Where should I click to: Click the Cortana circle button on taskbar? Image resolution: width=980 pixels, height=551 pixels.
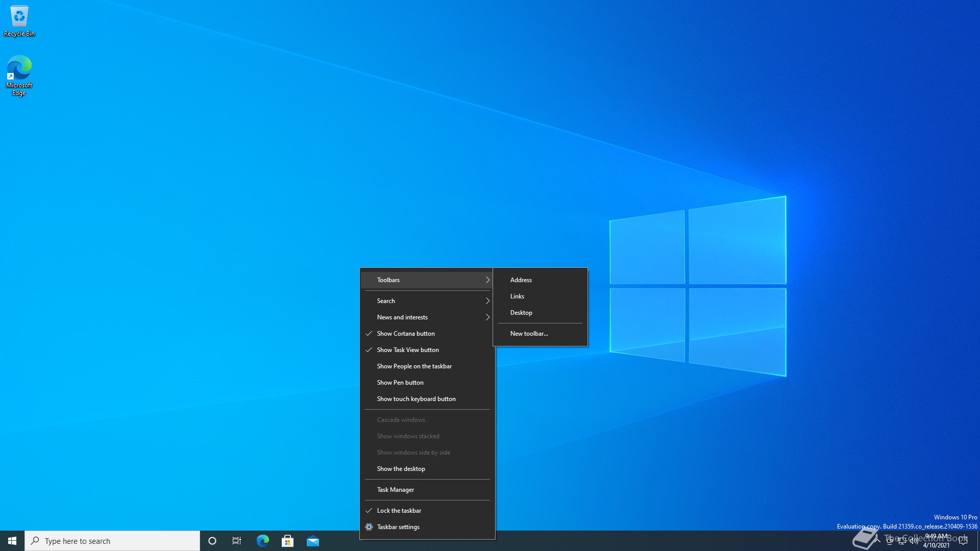212,541
